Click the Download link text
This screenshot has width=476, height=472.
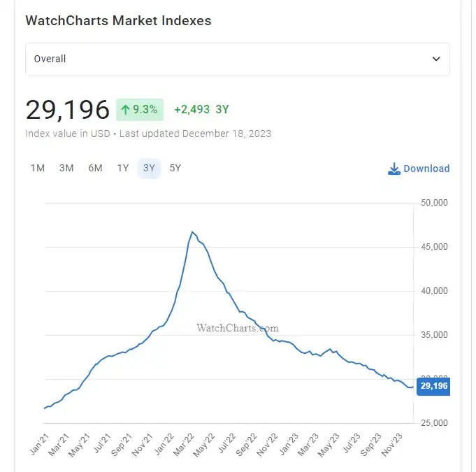426,169
